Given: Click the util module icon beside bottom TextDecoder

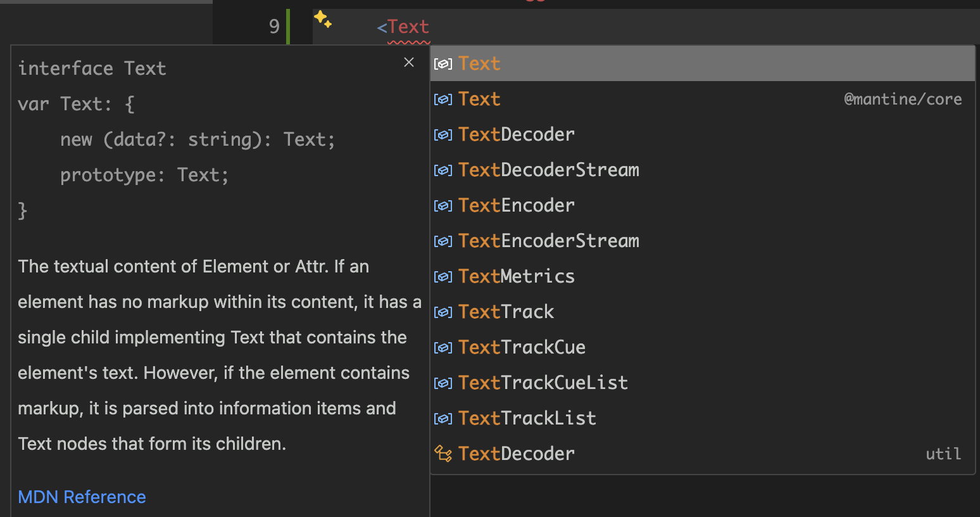Looking at the screenshot, I should (x=443, y=454).
